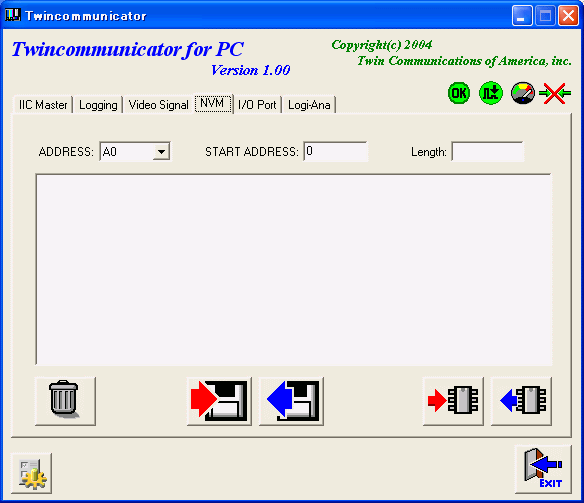
Task: Clear data with the trash can button
Action: click(x=65, y=401)
